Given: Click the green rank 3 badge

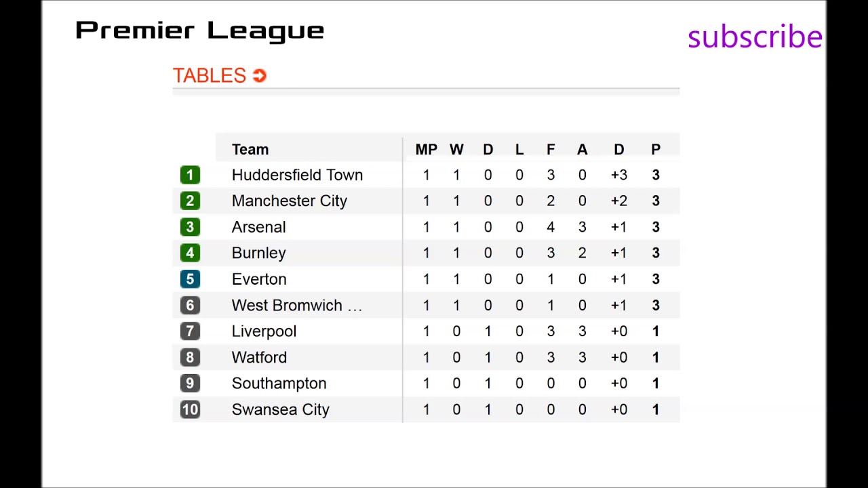Looking at the screenshot, I should click(x=190, y=227).
